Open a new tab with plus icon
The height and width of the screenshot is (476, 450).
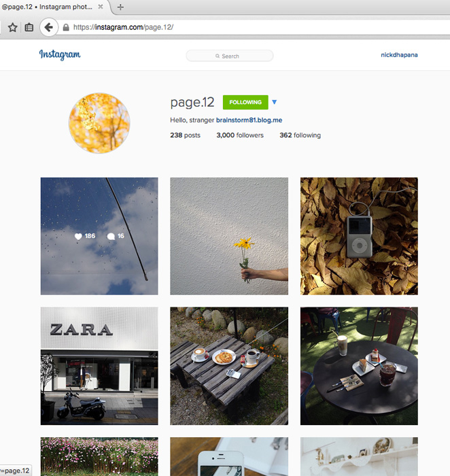pos(120,7)
